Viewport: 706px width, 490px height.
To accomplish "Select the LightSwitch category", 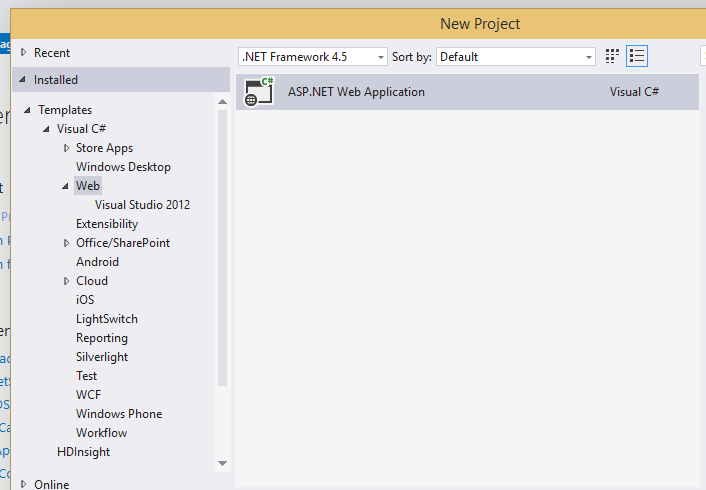I will [107, 319].
